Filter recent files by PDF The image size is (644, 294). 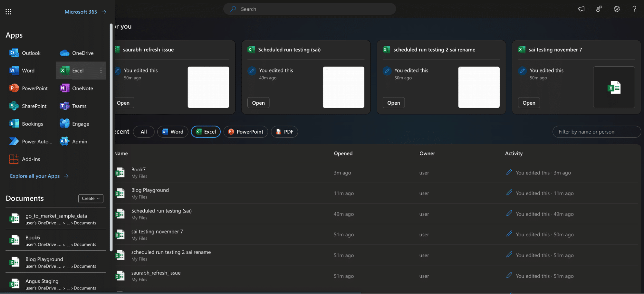click(284, 132)
